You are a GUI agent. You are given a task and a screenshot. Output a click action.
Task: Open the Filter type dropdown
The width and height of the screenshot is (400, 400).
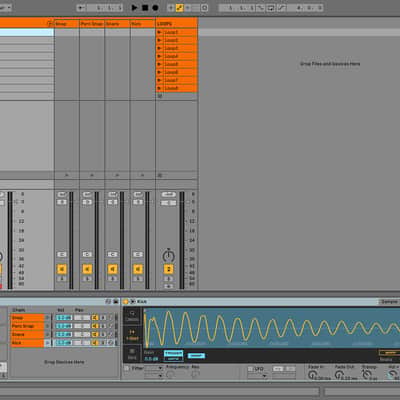[x=153, y=368]
